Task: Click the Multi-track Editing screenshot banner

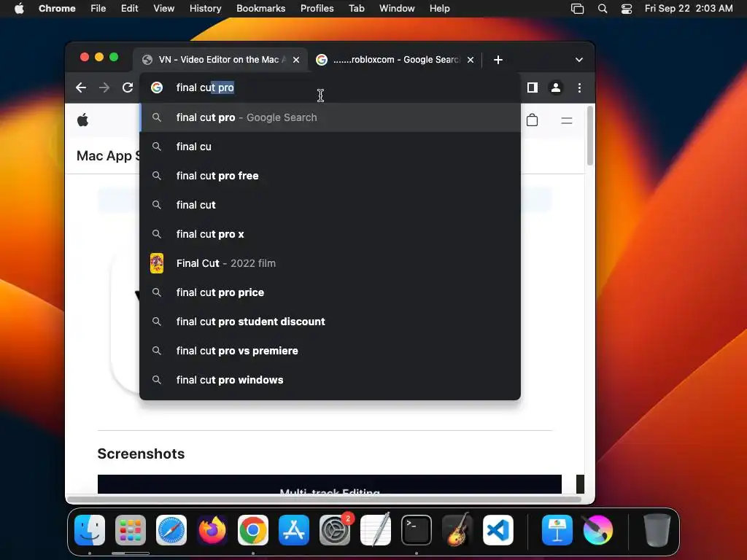Action: (x=330, y=484)
